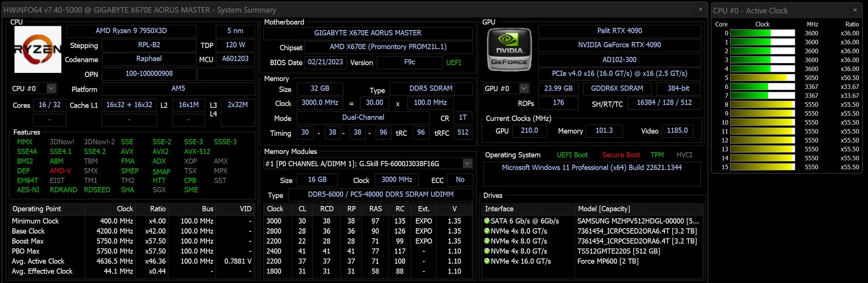Image resolution: width=868 pixels, height=283 pixels.
Task: Click the Video clock 1185.0 value
Action: 677,130
